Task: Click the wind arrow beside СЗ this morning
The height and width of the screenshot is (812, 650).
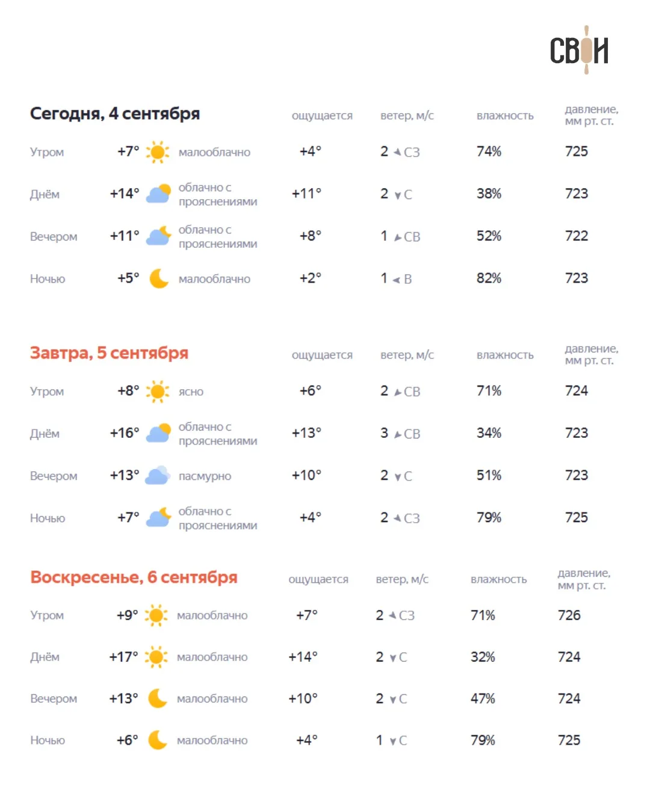Action: click(x=397, y=152)
